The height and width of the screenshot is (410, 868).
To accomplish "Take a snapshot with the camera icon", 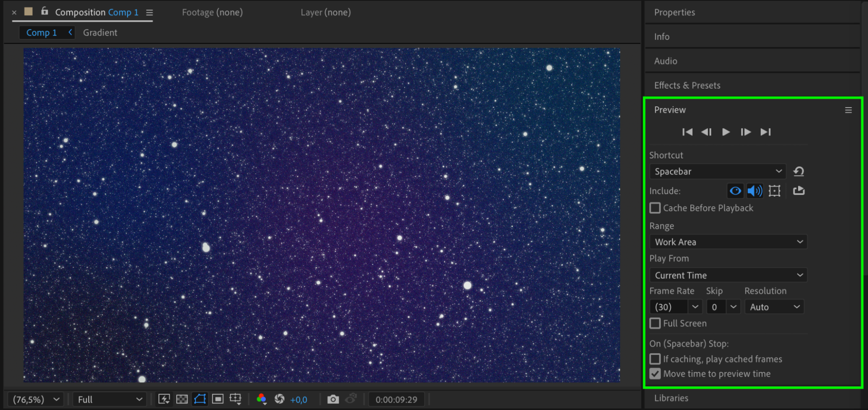I will tap(333, 399).
